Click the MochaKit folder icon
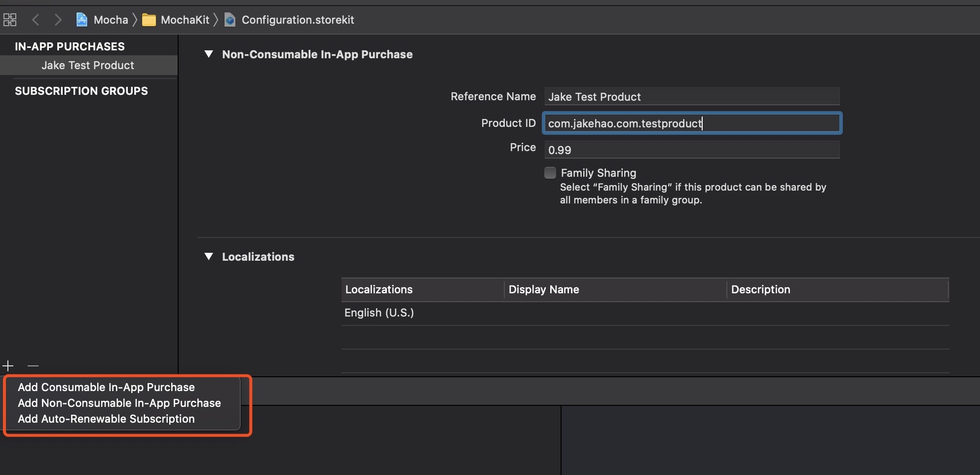This screenshot has width=980, height=475. point(149,20)
